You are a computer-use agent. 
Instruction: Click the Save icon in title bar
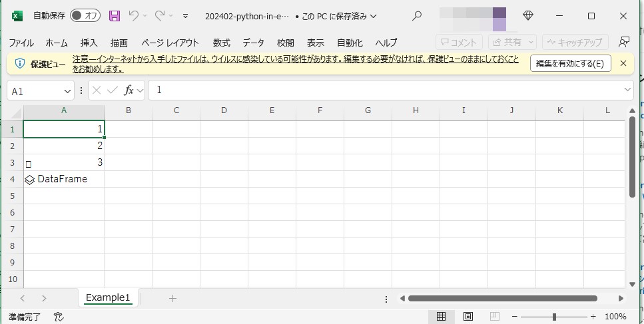pos(115,16)
